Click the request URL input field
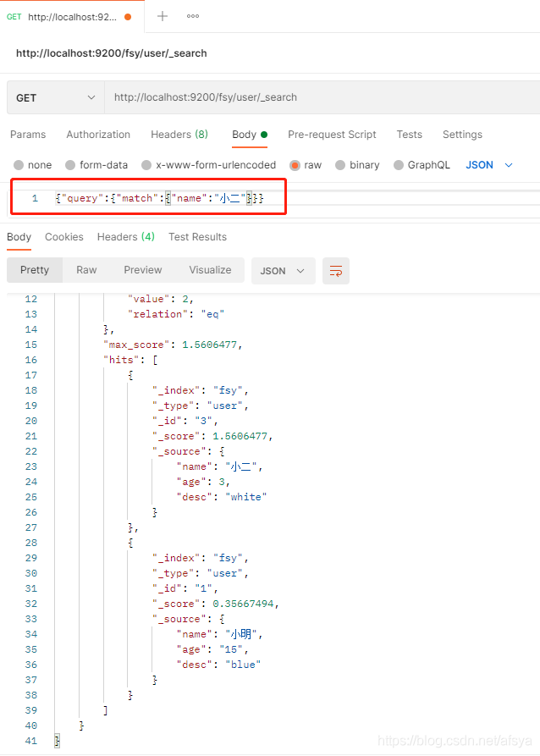The width and height of the screenshot is (540, 756). tap(322, 97)
